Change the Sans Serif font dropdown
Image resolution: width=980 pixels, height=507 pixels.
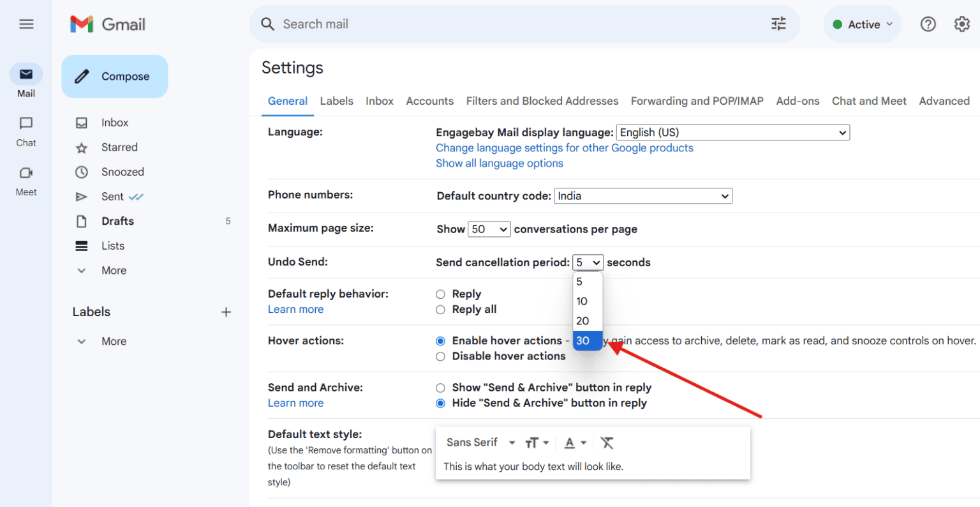coord(480,442)
